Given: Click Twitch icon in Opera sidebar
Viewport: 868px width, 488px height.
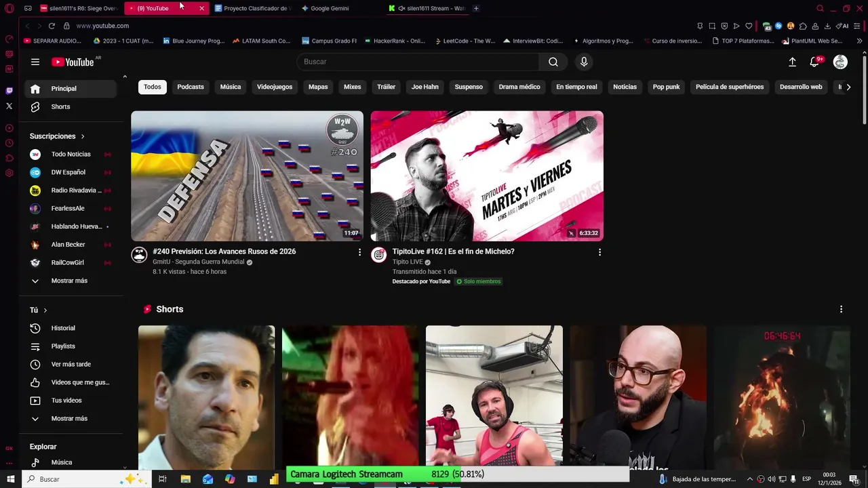Looking at the screenshot, I should click(x=9, y=90).
